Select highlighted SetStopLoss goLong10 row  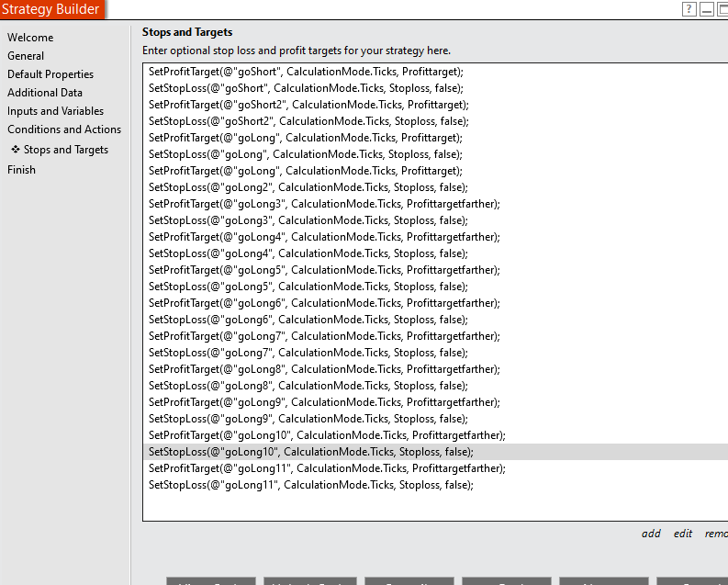(435, 452)
